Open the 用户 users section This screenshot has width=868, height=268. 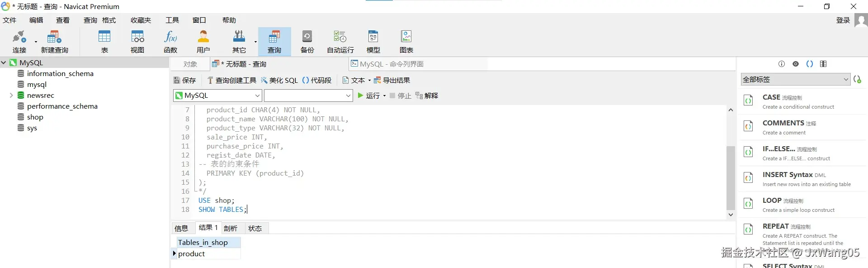click(203, 42)
